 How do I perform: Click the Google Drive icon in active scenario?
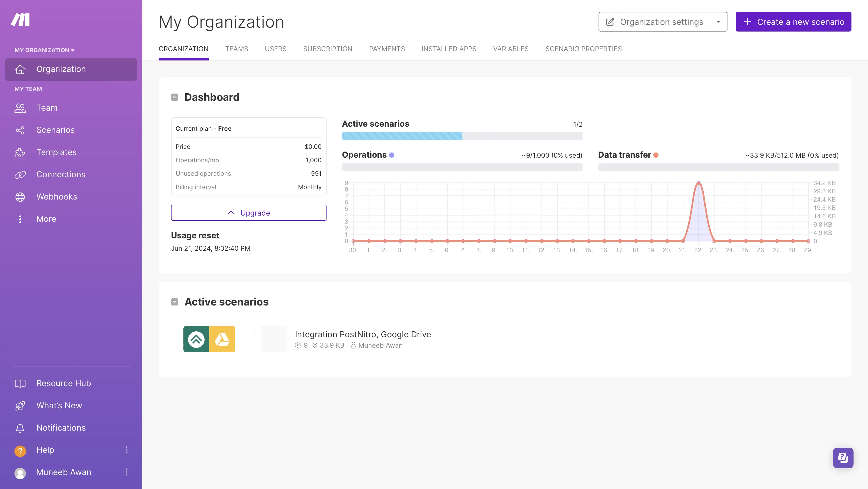tap(222, 339)
